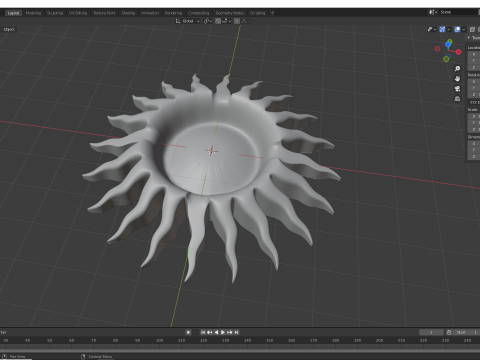The image size is (480, 360).
Task: Open the Modeling workspace tab
Action: [x=33, y=13]
